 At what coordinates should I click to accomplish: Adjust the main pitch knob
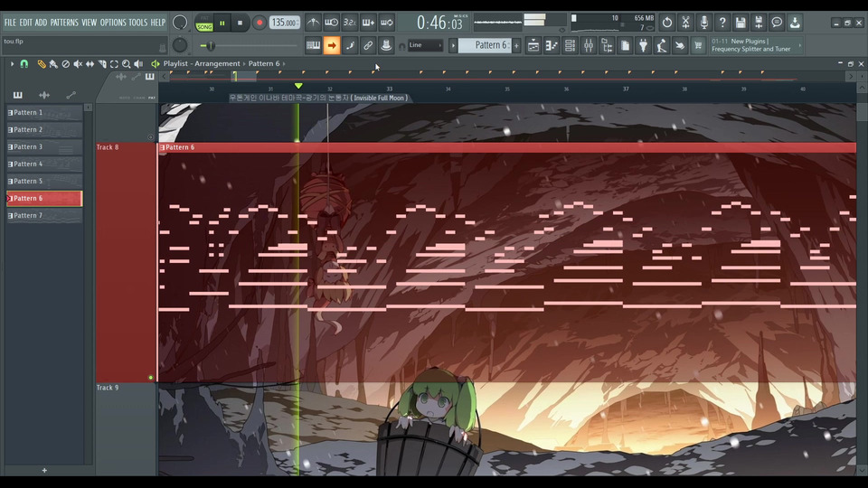coord(180,45)
